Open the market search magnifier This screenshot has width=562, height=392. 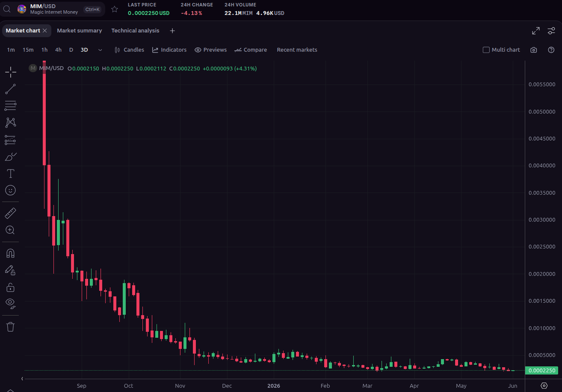click(x=7, y=9)
